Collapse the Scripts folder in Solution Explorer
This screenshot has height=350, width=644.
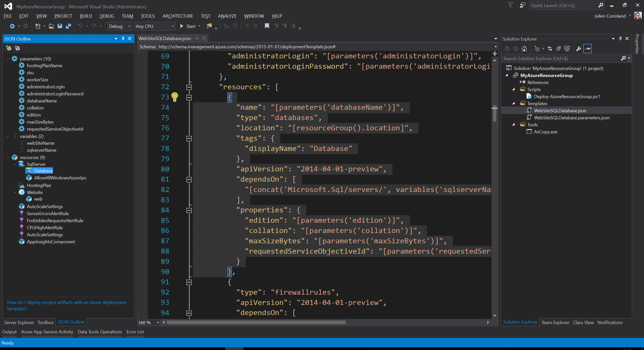(514, 89)
